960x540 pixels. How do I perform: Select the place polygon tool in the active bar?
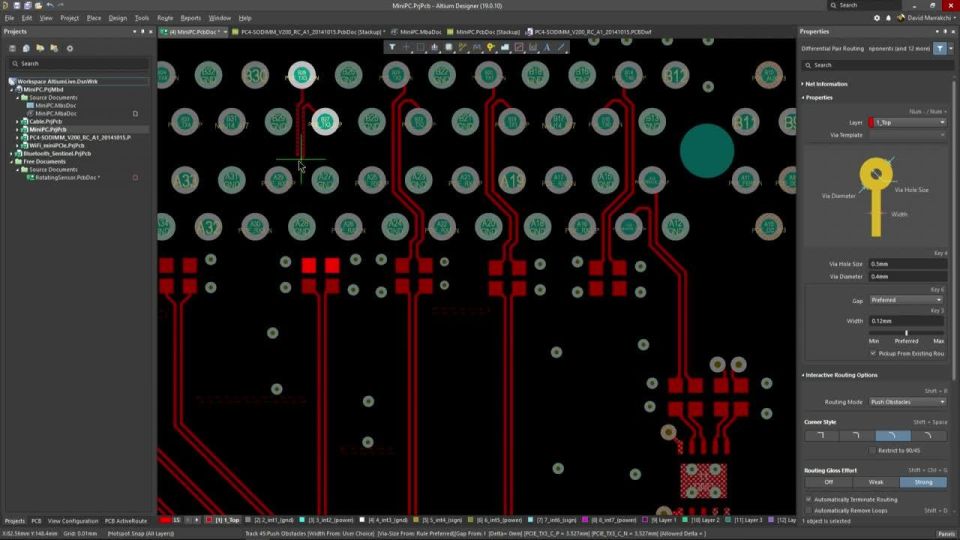pos(504,47)
